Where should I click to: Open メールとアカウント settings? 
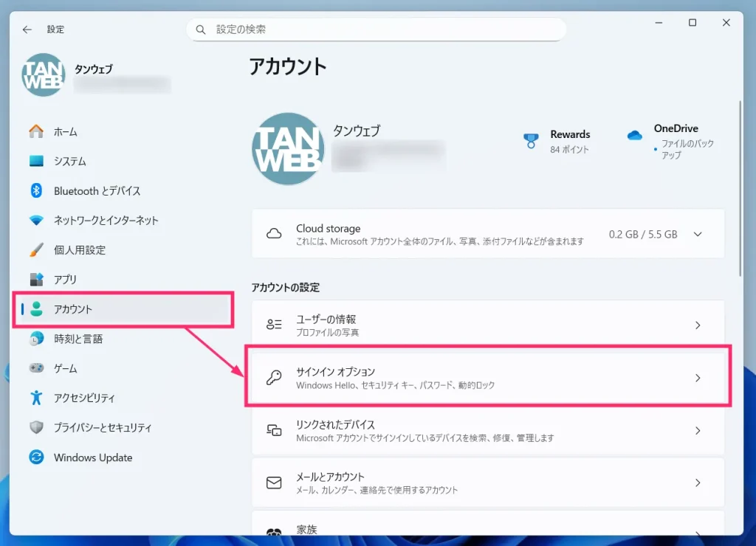488,483
